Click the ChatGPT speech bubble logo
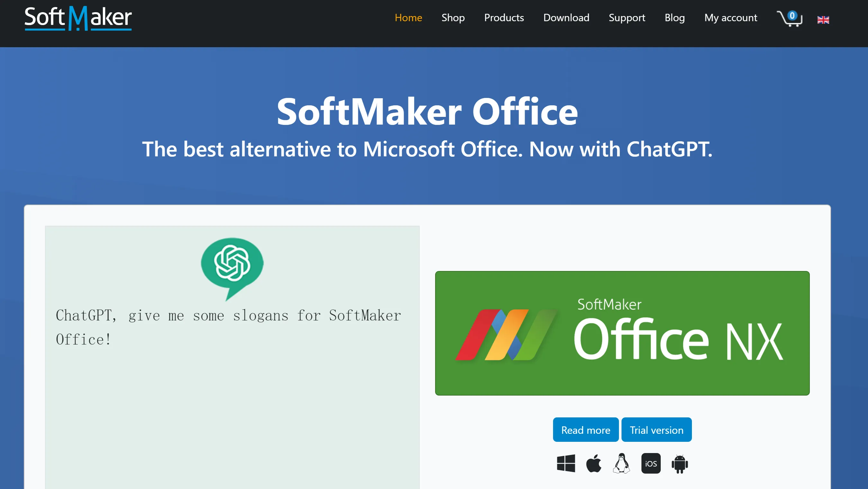The image size is (868, 489). tap(232, 269)
